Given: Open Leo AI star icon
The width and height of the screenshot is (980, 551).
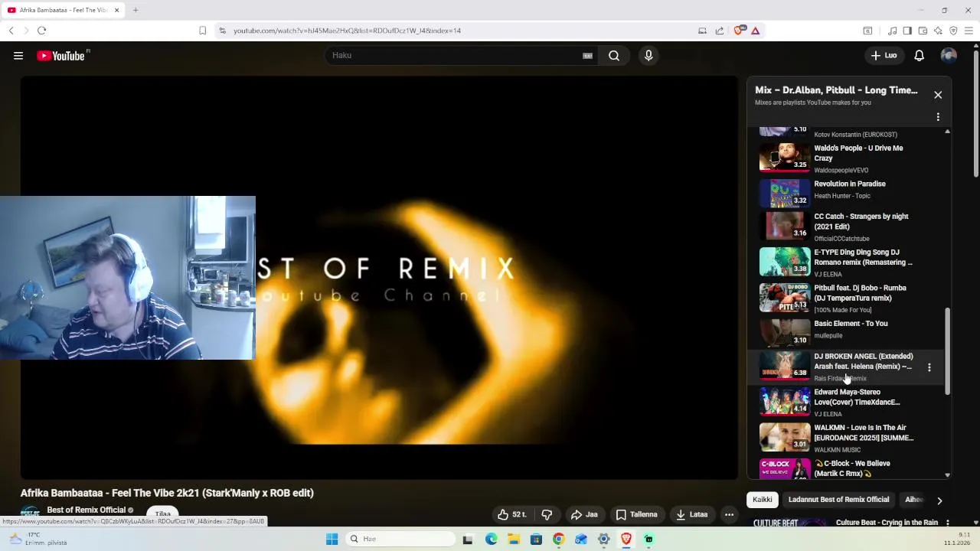Looking at the screenshot, I should (x=938, y=31).
